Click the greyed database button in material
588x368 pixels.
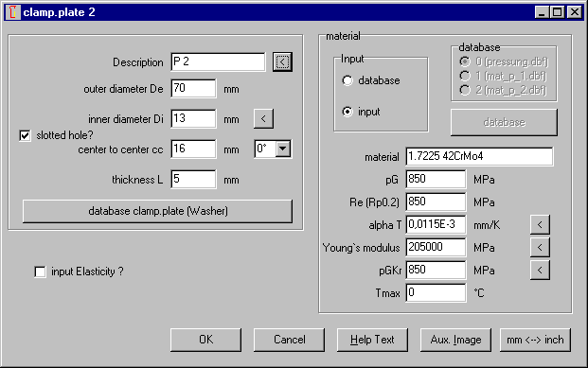[504, 123]
